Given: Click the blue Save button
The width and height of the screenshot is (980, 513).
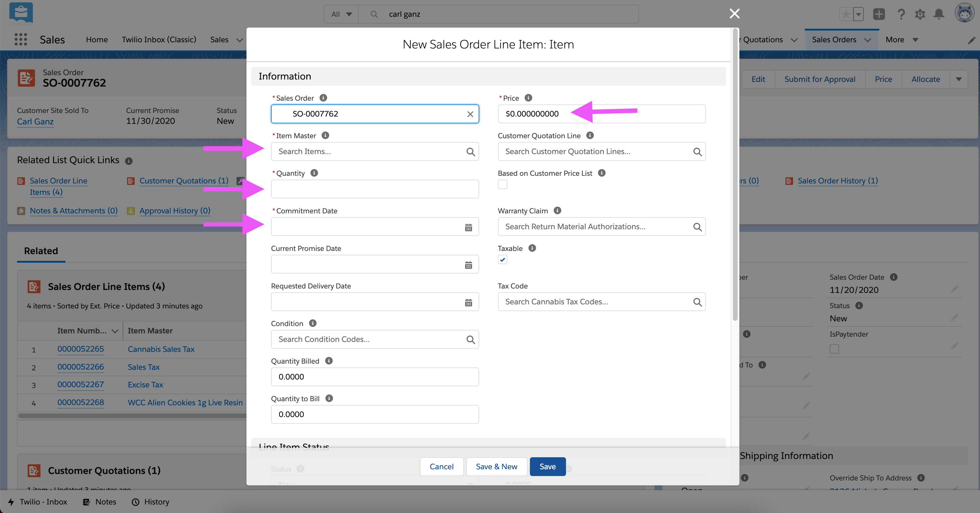Looking at the screenshot, I should point(548,467).
